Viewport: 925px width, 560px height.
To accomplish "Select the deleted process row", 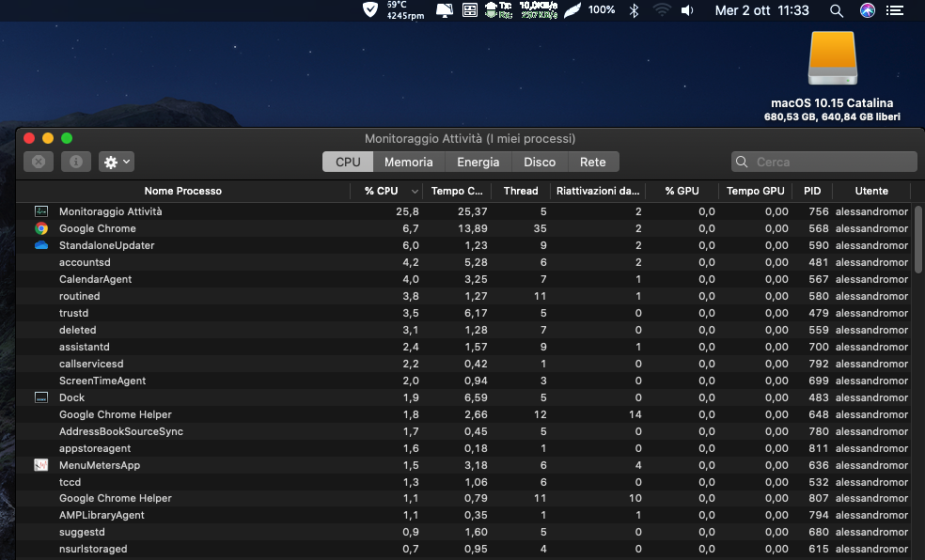I will click(x=465, y=330).
